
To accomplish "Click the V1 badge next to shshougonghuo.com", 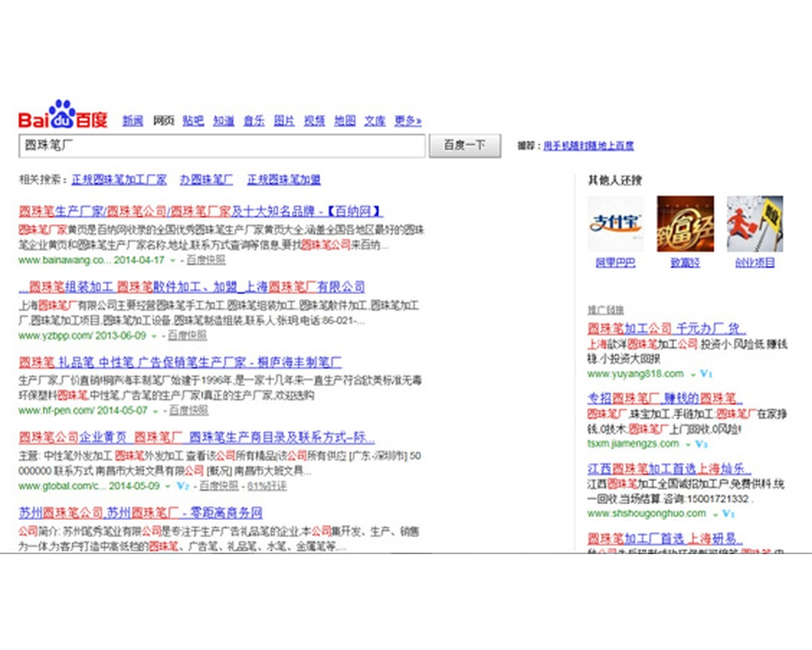I will [x=728, y=513].
